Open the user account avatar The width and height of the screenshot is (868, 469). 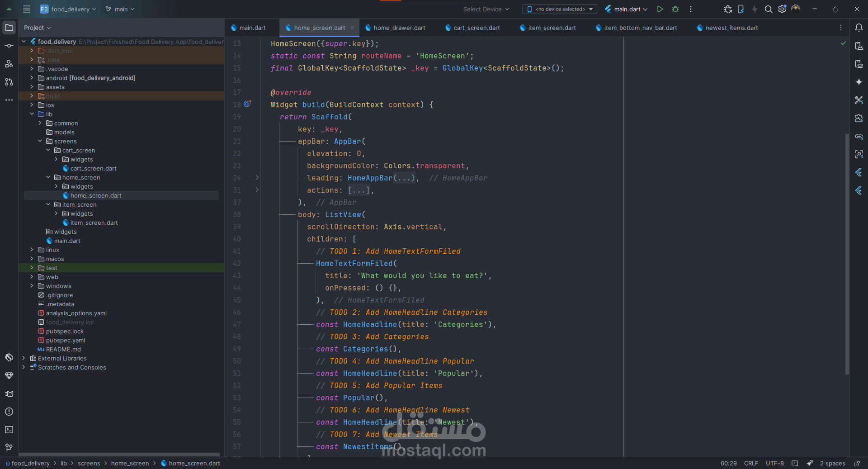pos(796,9)
